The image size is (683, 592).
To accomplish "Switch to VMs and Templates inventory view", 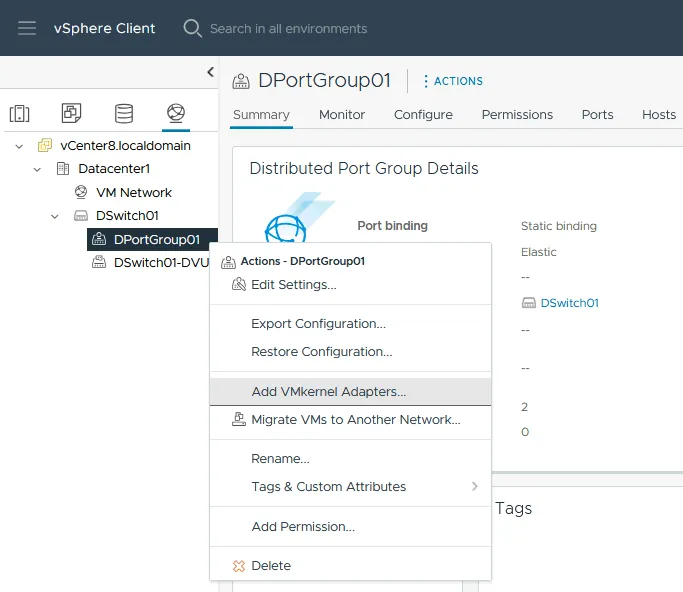I will click(x=71, y=113).
